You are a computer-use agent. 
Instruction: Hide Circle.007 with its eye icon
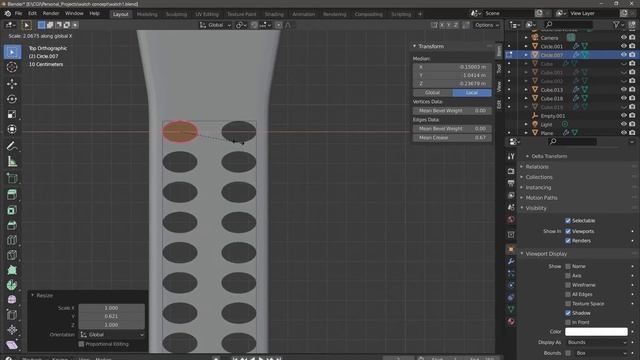click(623, 55)
